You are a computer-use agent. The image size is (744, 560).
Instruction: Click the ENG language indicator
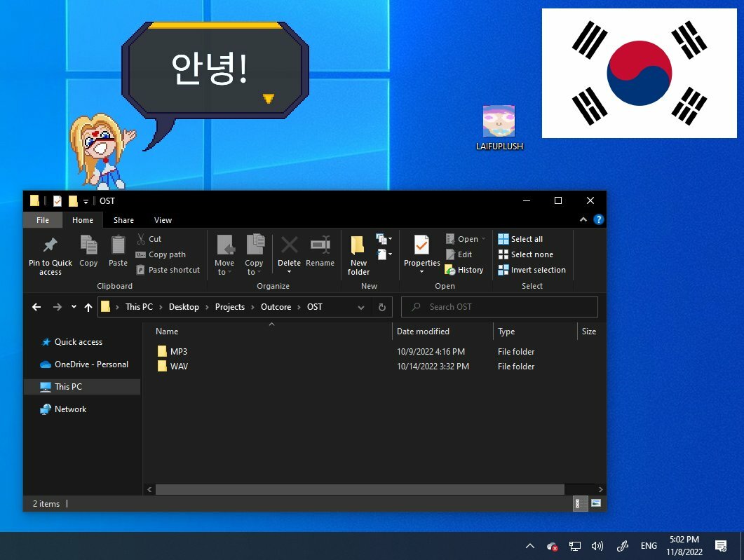(x=649, y=546)
